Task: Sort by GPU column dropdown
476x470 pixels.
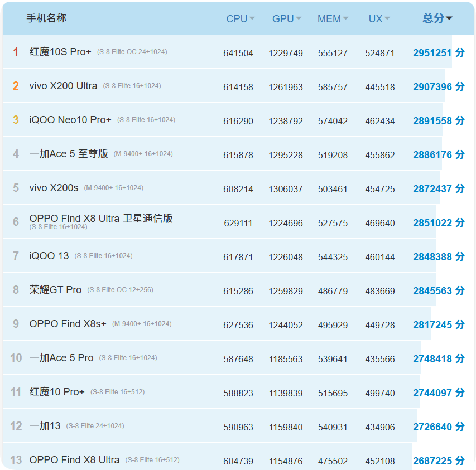Action: point(287,19)
